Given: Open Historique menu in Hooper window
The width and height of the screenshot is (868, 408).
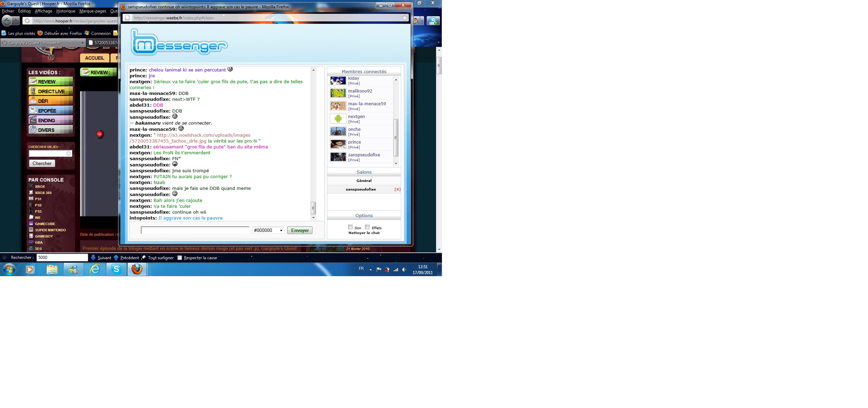Looking at the screenshot, I should 66,11.
